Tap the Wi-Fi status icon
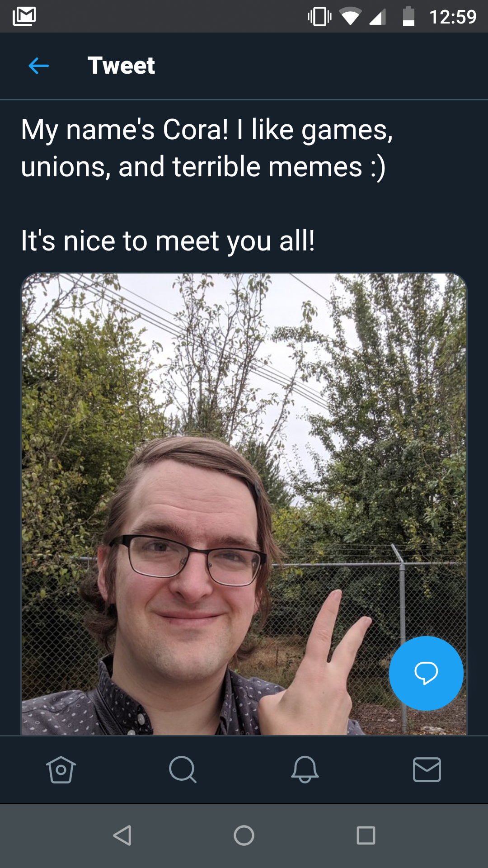 [x=350, y=17]
